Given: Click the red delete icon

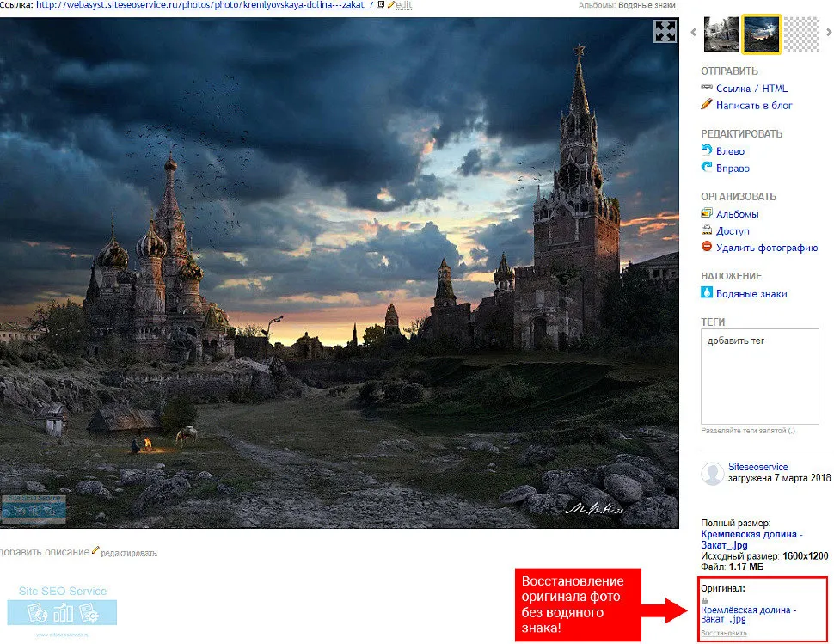Looking at the screenshot, I should pyautogui.click(x=707, y=246).
